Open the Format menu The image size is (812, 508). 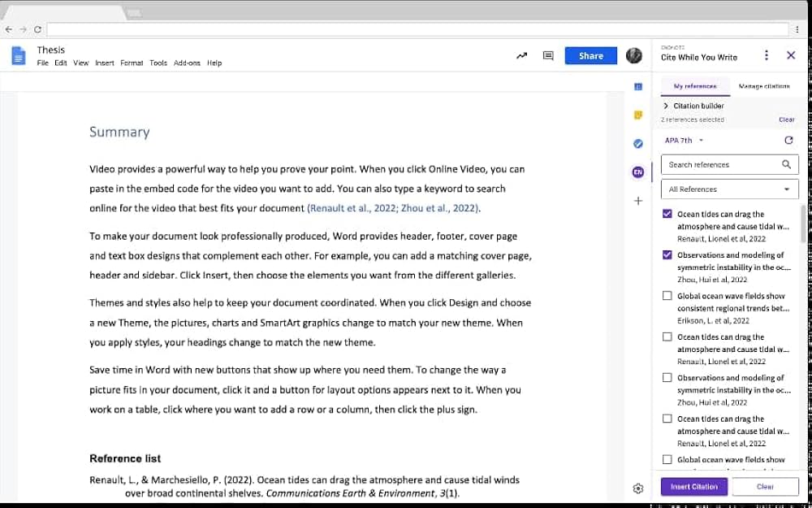(132, 63)
